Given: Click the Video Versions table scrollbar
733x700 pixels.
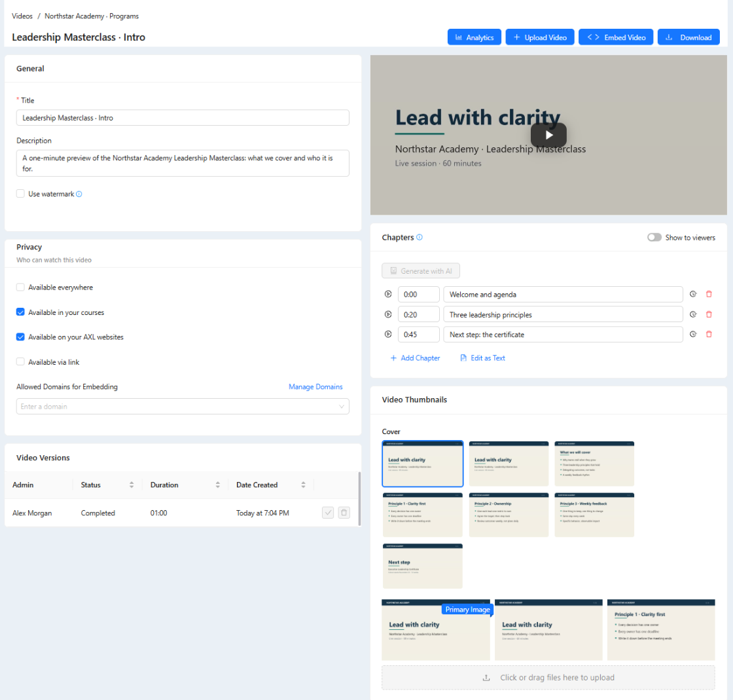Looking at the screenshot, I should point(359,498).
